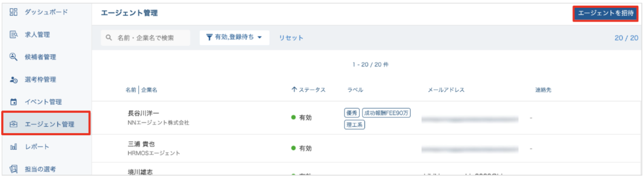Click the job management (求人管理) icon

point(14,35)
